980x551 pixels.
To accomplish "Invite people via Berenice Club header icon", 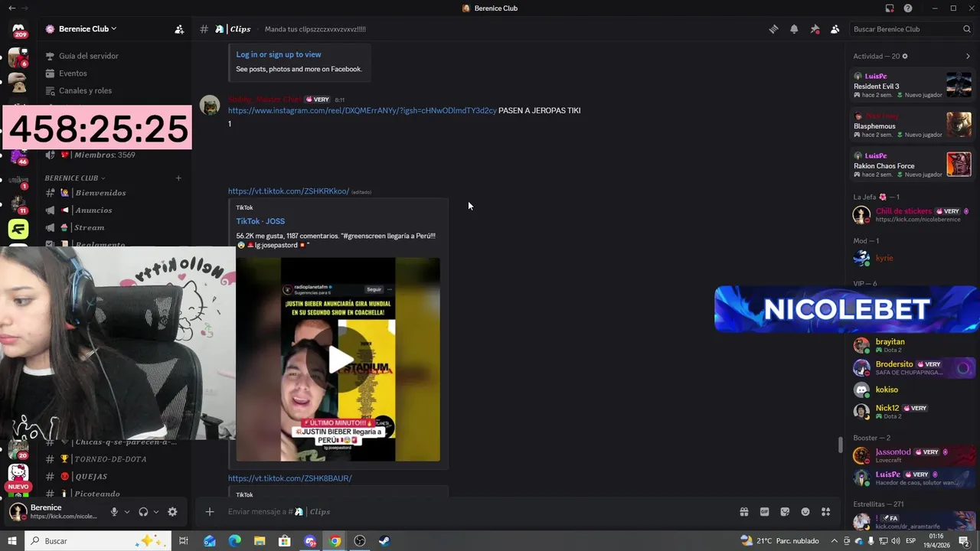I will (179, 29).
